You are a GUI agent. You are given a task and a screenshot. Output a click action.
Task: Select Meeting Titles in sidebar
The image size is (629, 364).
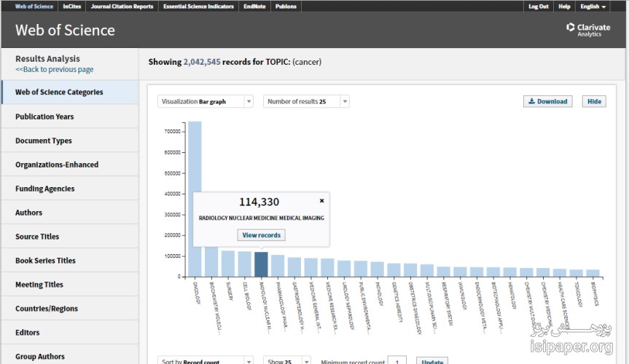[70, 285]
